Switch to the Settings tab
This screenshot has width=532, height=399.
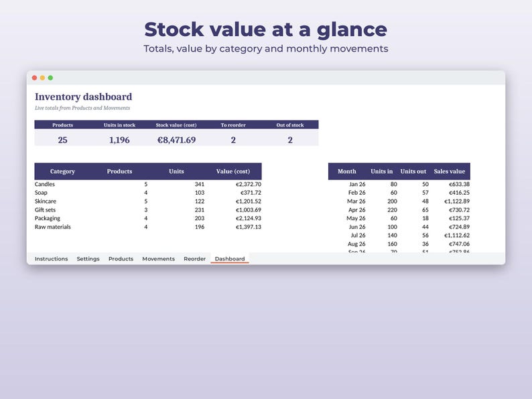88,258
